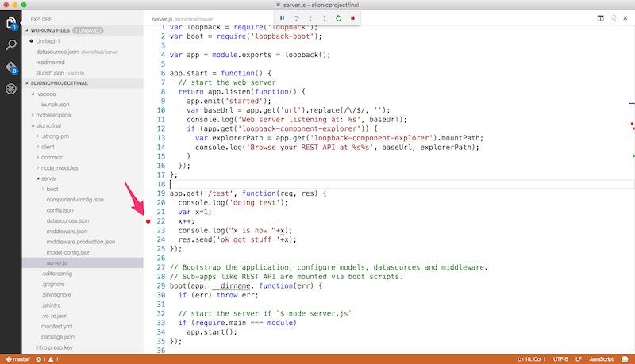Restart the debug session
635x364 pixels.
click(x=339, y=18)
